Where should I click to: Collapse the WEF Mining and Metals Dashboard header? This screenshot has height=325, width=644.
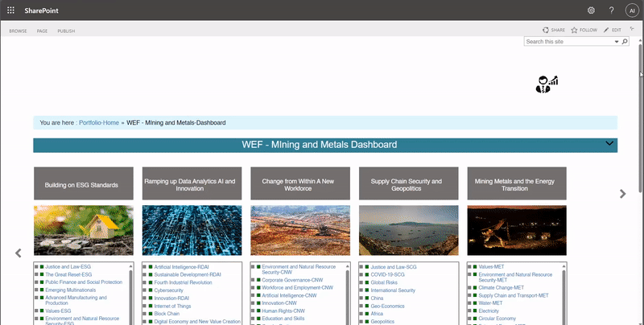pos(609,143)
